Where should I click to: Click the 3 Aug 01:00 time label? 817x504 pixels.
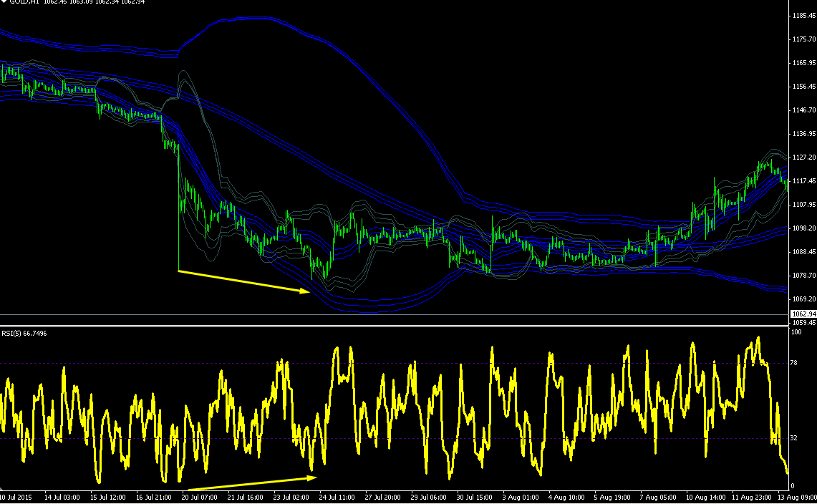pyautogui.click(x=521, y=498)
